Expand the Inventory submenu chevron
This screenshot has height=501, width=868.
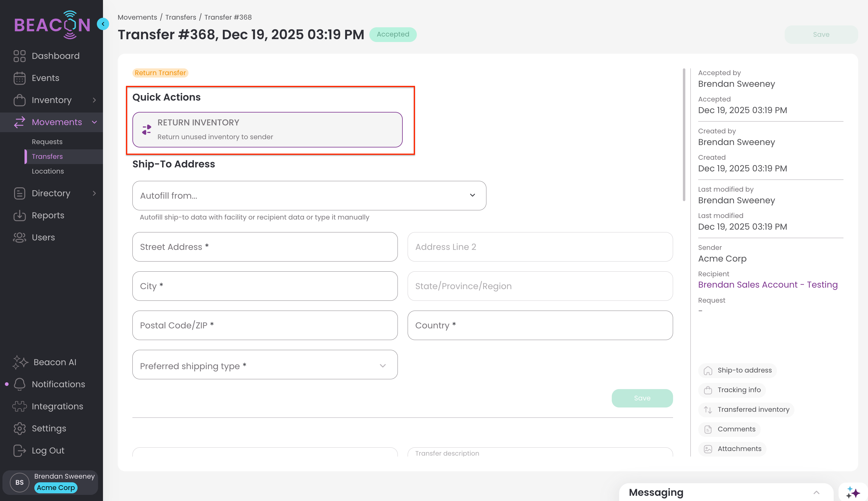[94, 100]
